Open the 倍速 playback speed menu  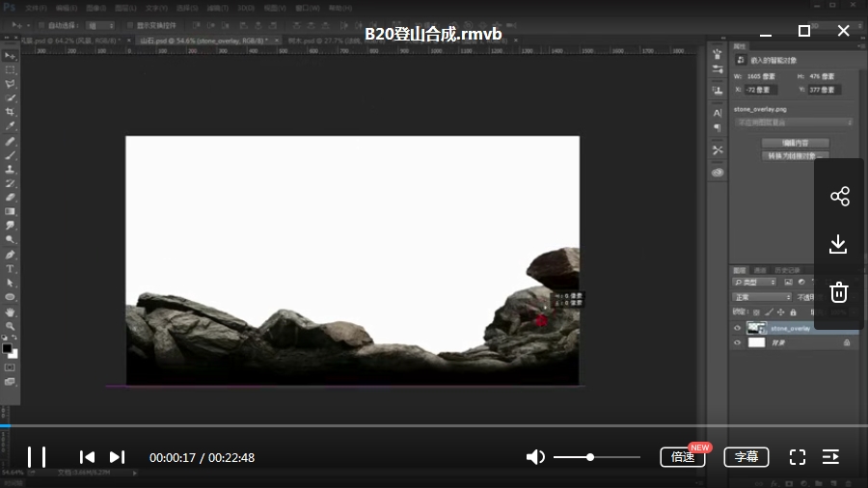point(683,457)
